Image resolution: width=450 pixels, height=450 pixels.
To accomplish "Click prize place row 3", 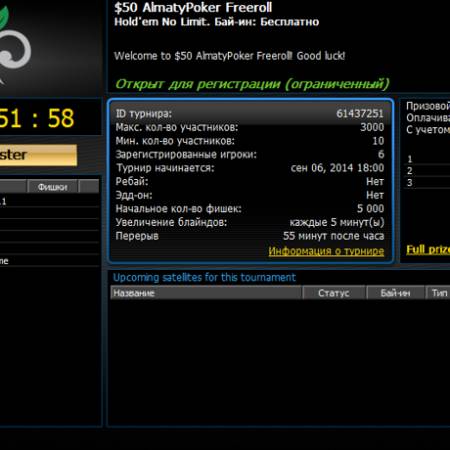I will tap(427, 183).
